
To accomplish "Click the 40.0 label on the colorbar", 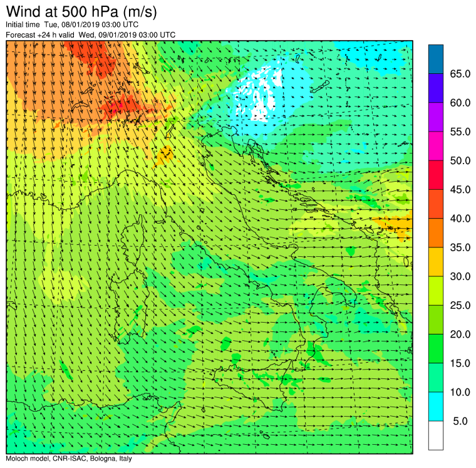I will [460, 219].
